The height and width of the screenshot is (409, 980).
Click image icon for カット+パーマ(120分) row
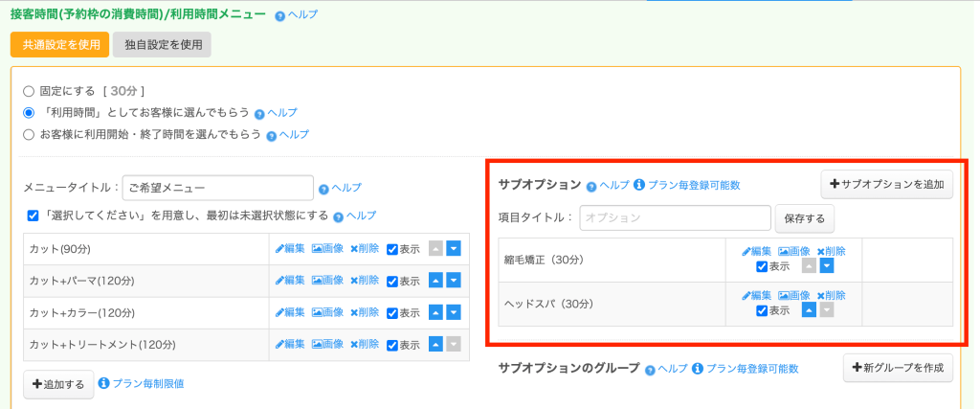pos(327,281)
